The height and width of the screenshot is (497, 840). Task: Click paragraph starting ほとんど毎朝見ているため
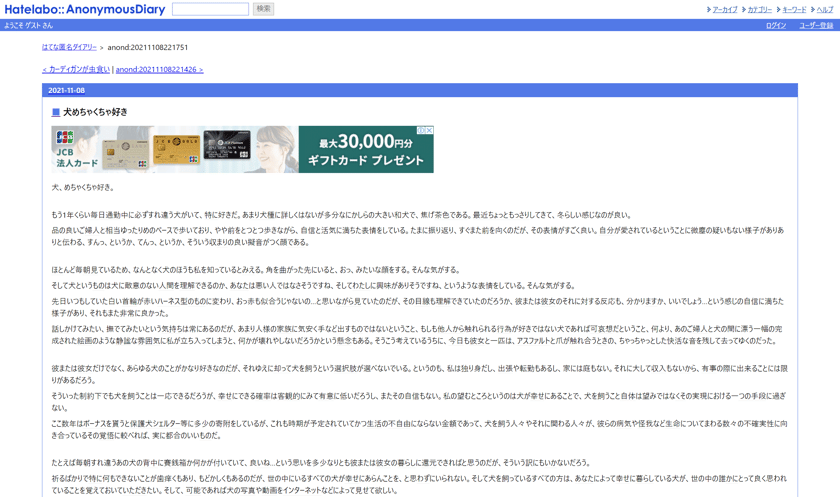256,270
